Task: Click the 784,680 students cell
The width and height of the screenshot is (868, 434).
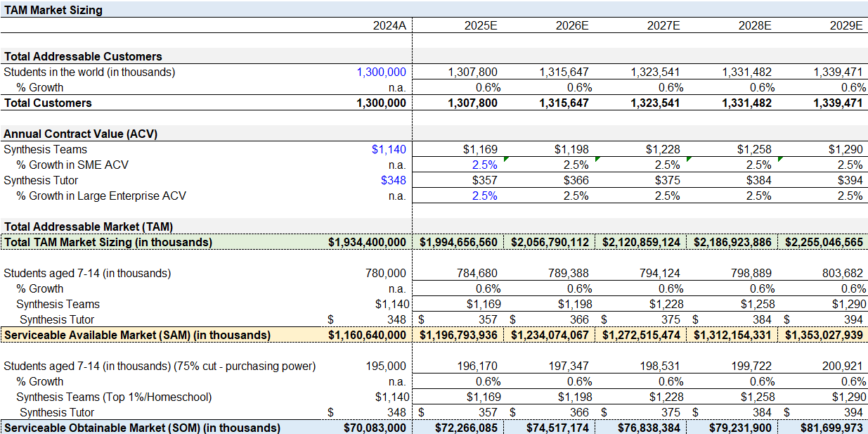Action: (x=477, y=273)
